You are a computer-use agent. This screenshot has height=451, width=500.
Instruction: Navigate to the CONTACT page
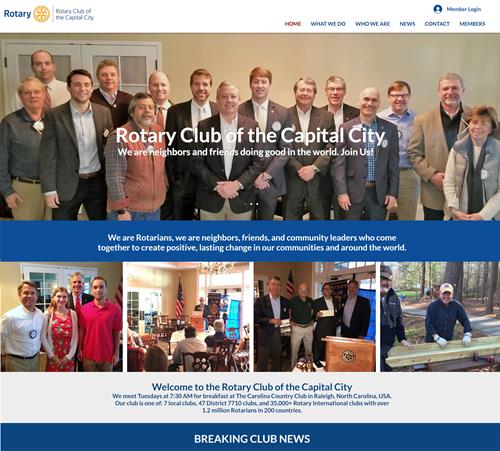[437, 24]
